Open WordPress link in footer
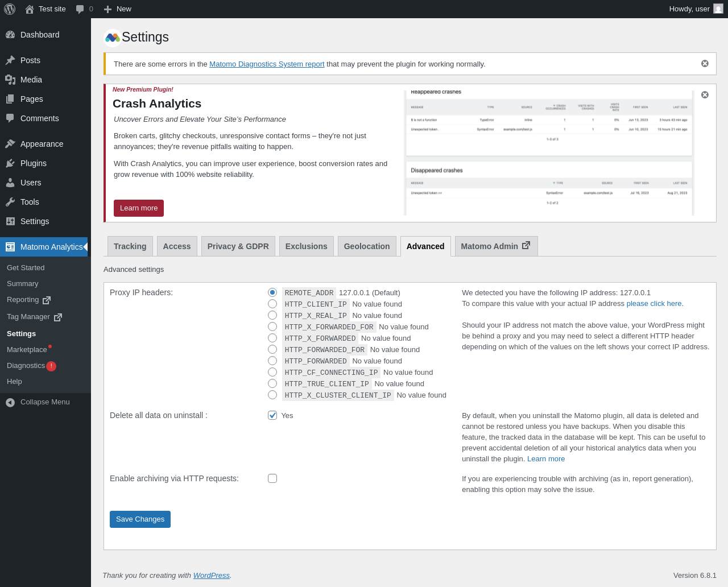 212,576
